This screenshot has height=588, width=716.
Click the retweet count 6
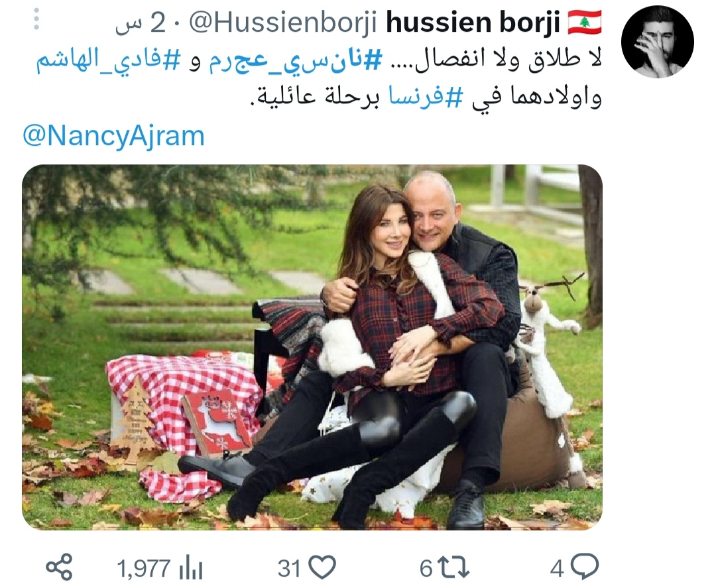coord(426,568)
